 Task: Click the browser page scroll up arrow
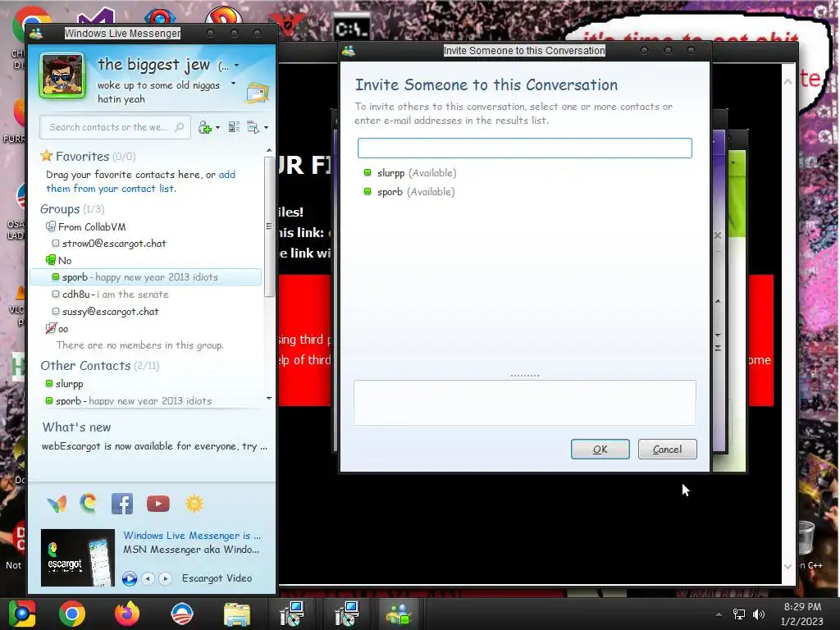(x=788, y=82)
